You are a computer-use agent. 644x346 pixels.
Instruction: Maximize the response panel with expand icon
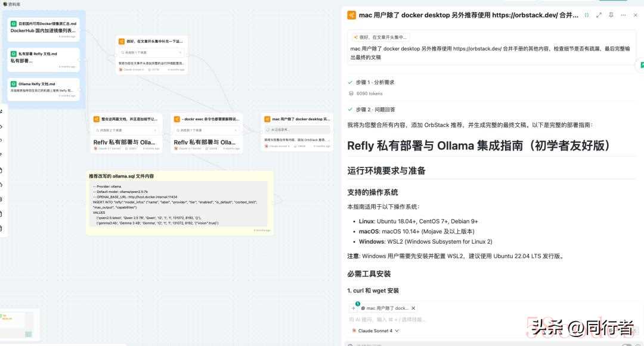tap(599, 15)
